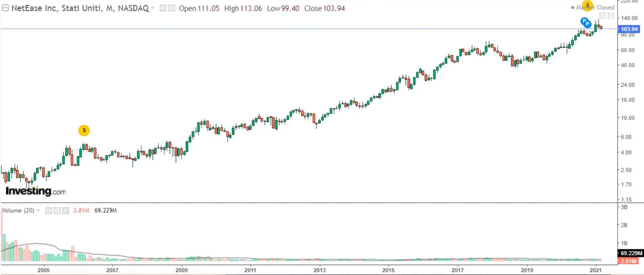Click the Market Closed status indicator

click(x=593, y=8)
